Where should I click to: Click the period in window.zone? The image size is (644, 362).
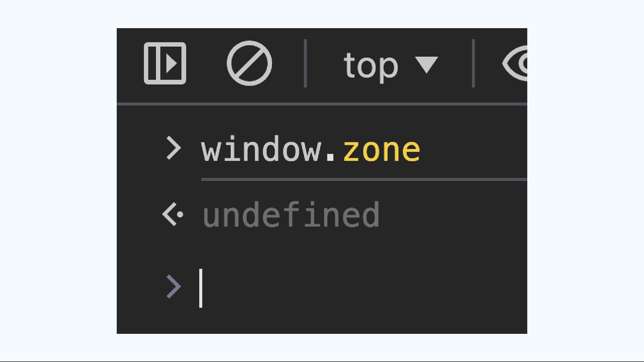tap(330, 157)
